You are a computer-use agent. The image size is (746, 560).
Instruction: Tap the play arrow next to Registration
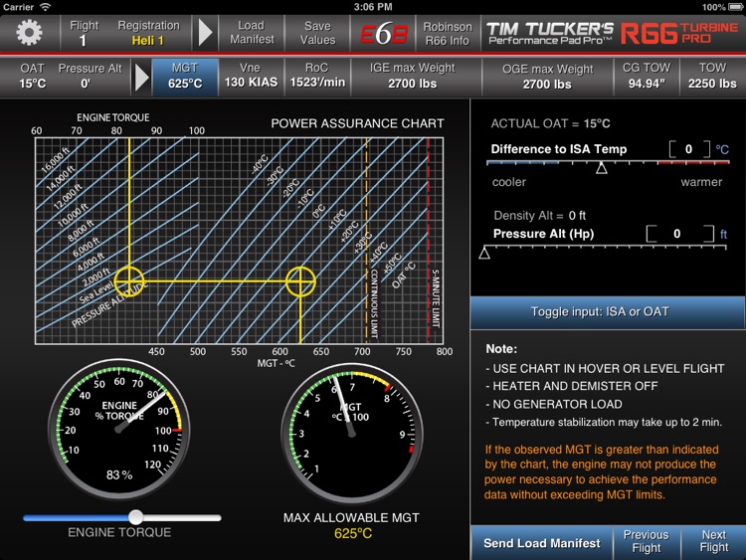(205, 33)
